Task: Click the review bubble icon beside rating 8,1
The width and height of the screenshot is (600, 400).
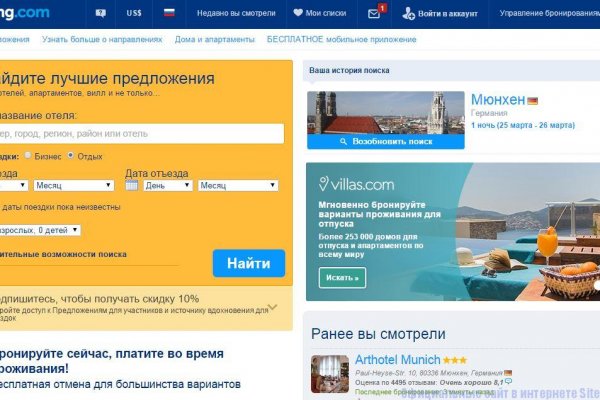Action: coord(508,381)
